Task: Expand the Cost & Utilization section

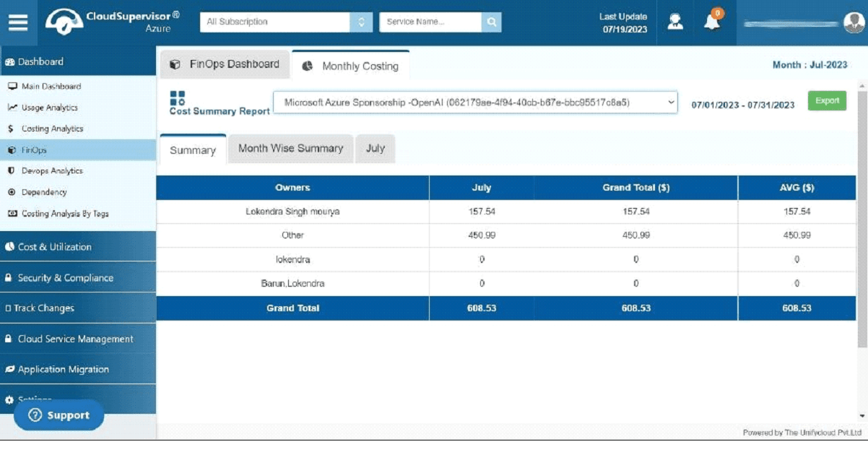Action: click(78, 246)
